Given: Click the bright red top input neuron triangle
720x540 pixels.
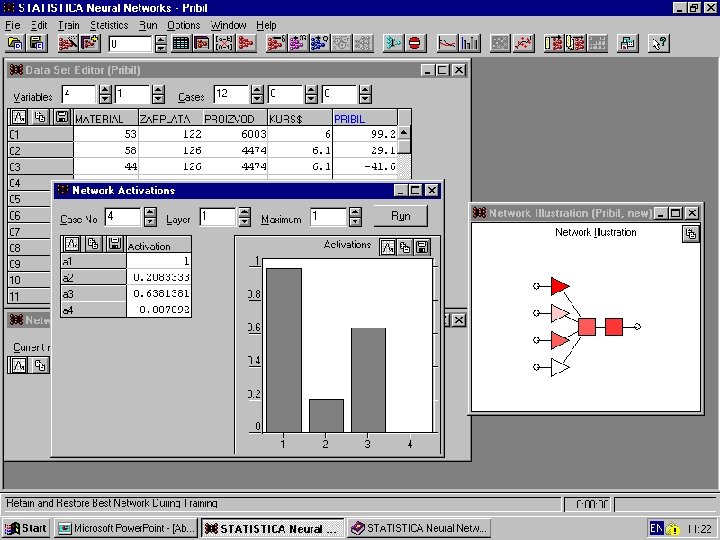Looking at the screenshot, I should pyautogui.click(x=560, y=286).
